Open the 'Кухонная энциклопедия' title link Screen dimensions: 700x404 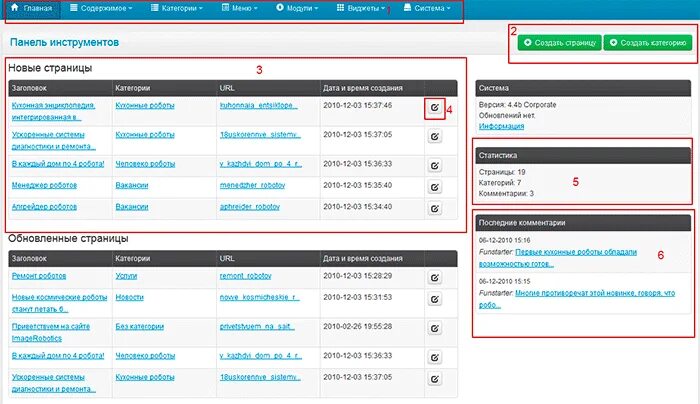tap(53, 111)
